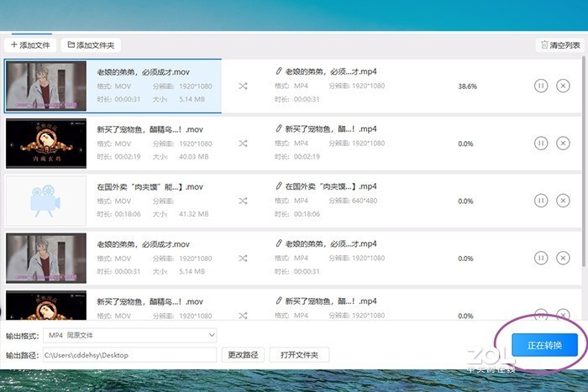
Task: Click the convert arrows icon in the 肉夹馍 row
Action: tap(243, 201)
